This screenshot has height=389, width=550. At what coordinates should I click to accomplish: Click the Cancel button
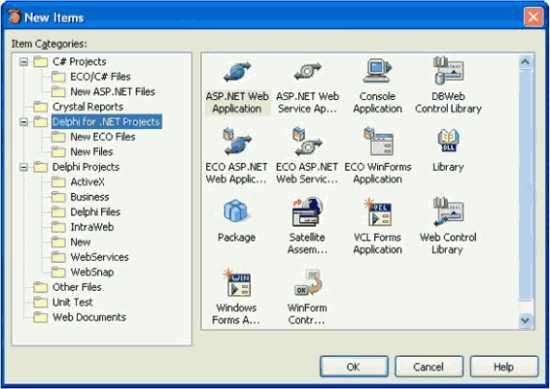(429, 367)
